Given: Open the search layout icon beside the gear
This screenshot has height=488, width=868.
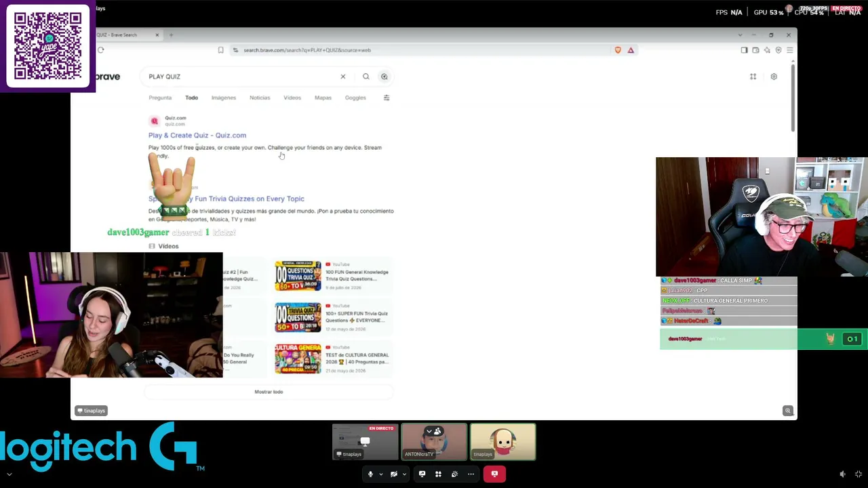Looking at the screenshot, I should 753,77.
